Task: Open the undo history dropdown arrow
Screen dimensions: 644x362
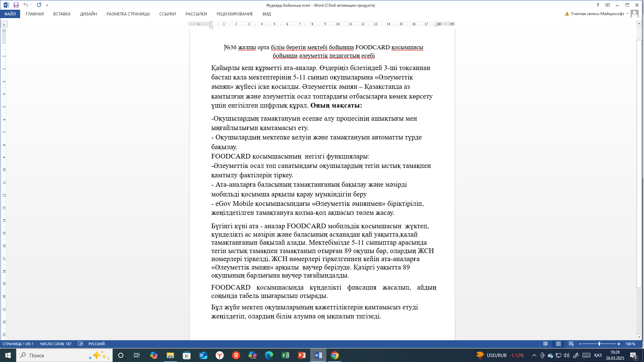Action: (31, 5)
